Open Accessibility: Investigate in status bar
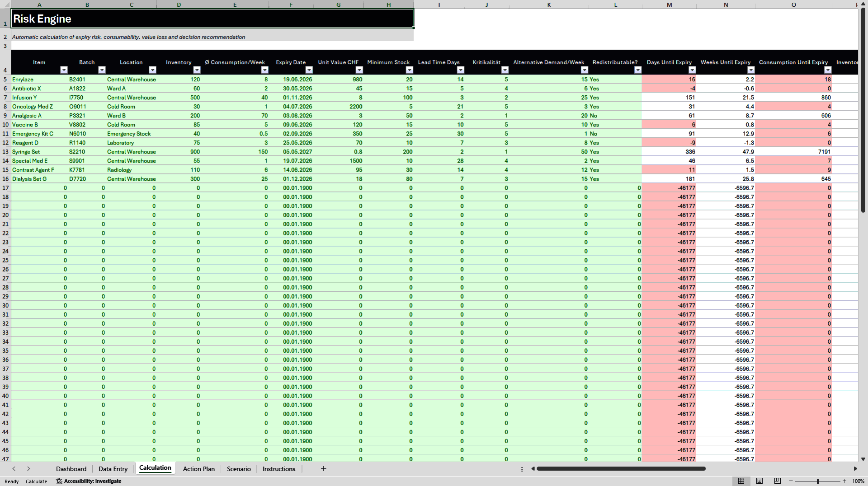 (x=89, y=481)
